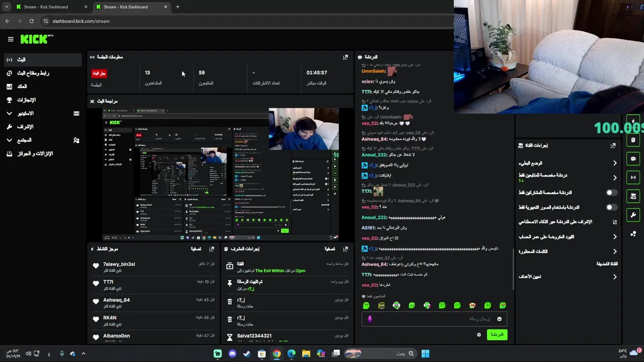
Task: Insert the first green blob emote
Action: pos(366,305)
